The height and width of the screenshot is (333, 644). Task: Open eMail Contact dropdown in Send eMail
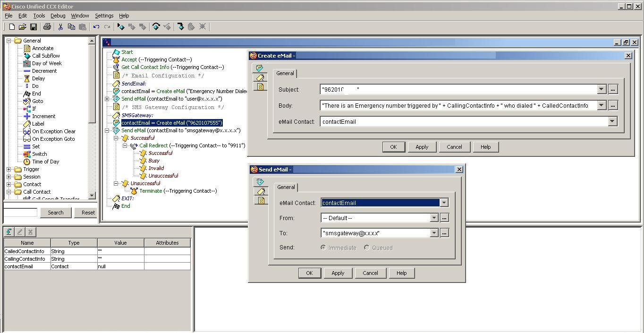click(x=444, y=203)
